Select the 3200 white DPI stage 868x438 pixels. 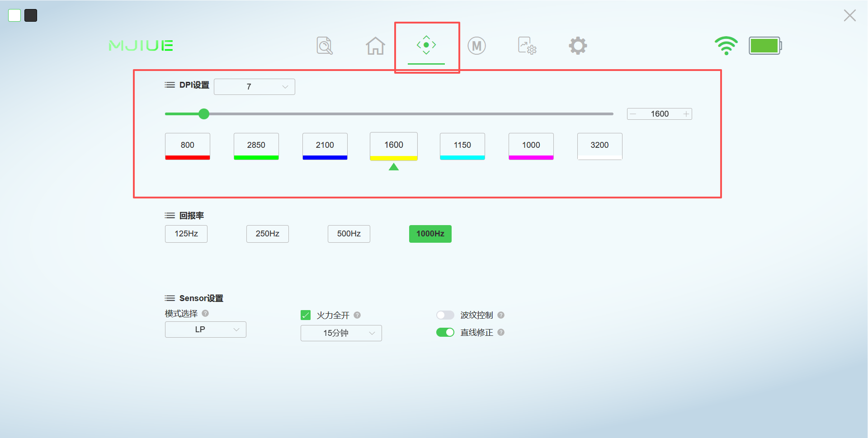click(600, 146)
